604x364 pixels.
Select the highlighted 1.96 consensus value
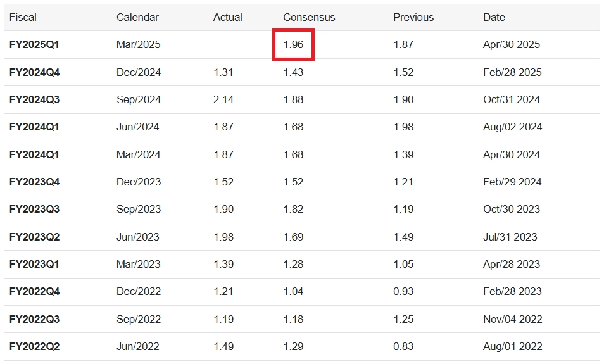pyautogui.click(x=294, y=45)
